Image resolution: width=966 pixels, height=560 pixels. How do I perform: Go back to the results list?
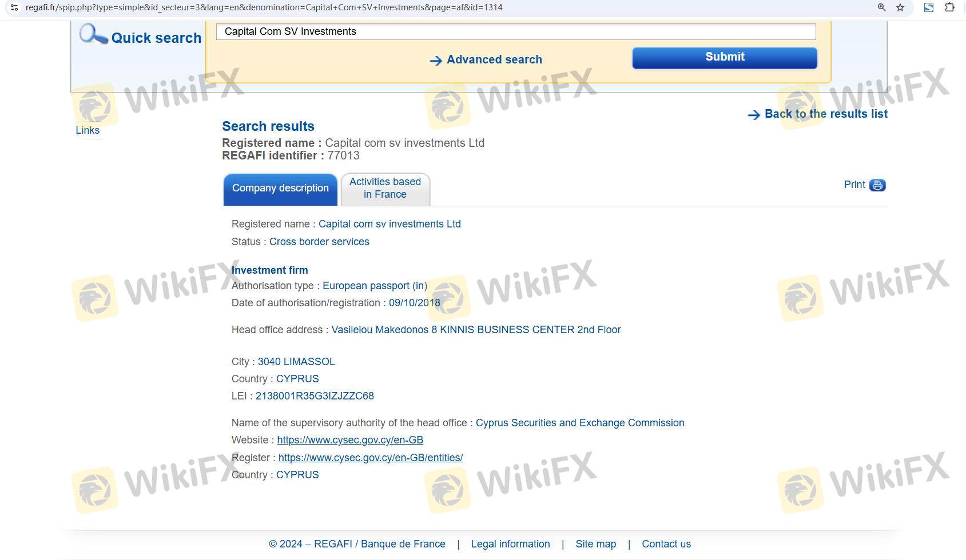pos(826,114)
